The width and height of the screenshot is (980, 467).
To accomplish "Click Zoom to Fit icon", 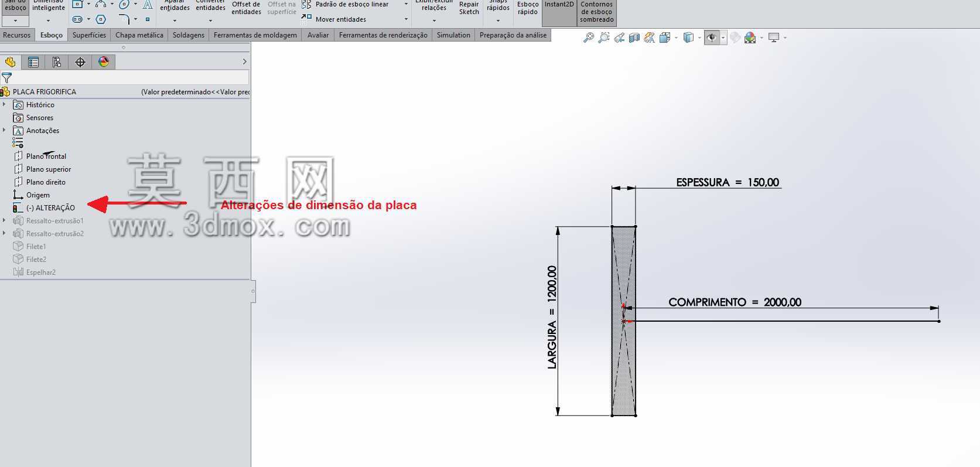I will tap(589, 38).
